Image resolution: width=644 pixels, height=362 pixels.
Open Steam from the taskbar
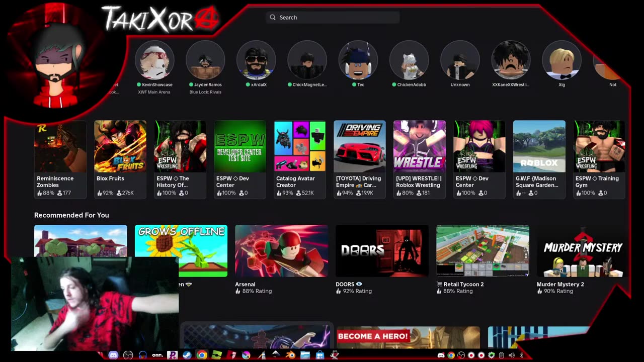point(187,355)
